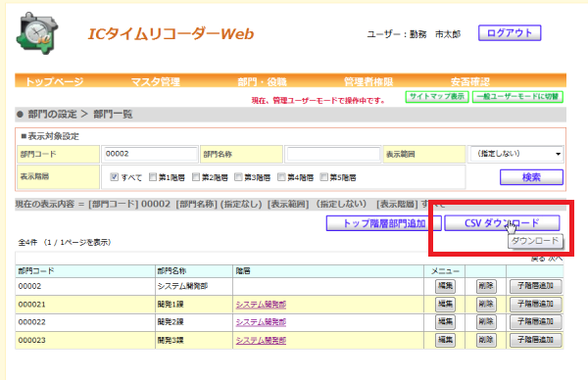The width and height of the screenshot is (588, 380).
Task: Open the トップページ menu
Action: [54, 81]
